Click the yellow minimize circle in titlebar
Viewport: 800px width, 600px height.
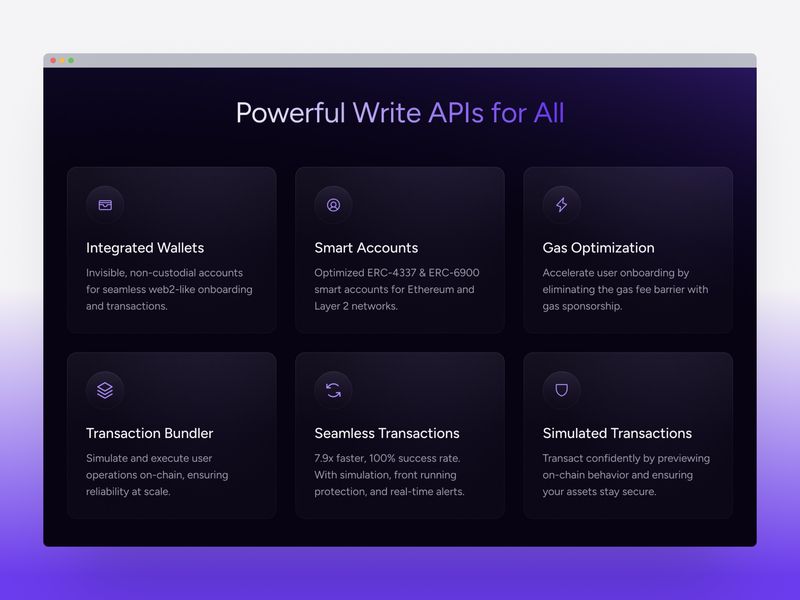[x=62, y=59]
